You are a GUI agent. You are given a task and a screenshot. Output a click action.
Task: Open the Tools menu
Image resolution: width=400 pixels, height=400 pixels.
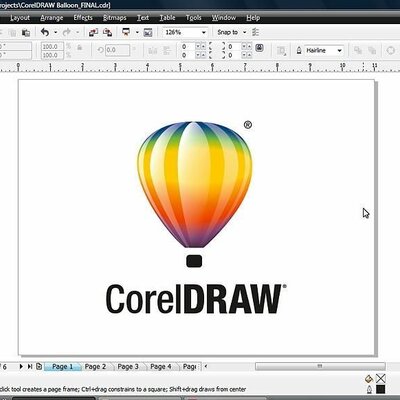pyautogui.click(x=194, y=18)
